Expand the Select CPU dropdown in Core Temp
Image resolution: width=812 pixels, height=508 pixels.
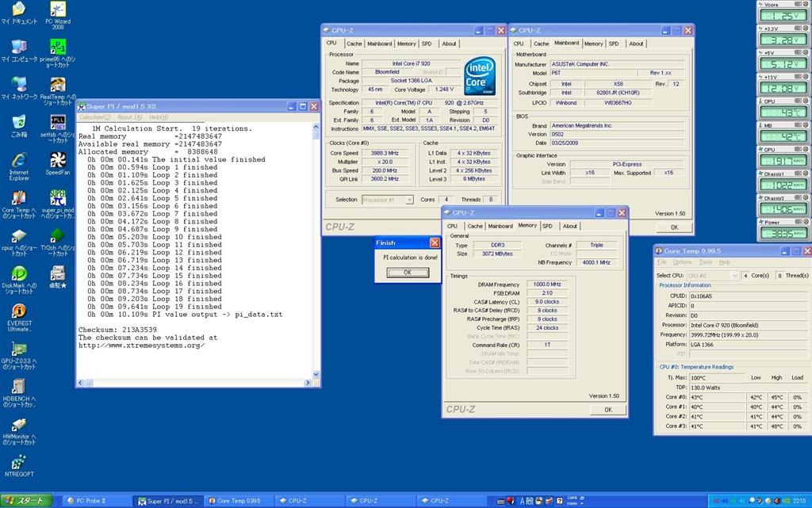click(x=733, y=276)
